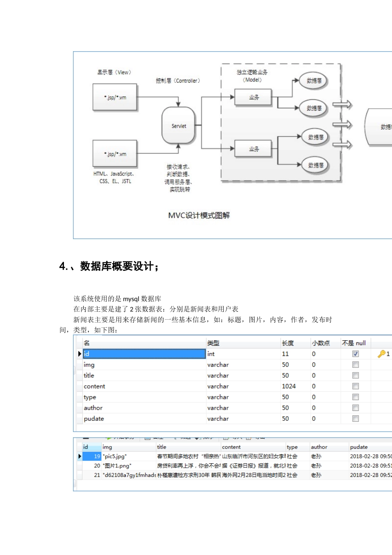Screen dimensions: 392x555
Task: Check the not-null checkbox for type field
Action: [355, 397]
